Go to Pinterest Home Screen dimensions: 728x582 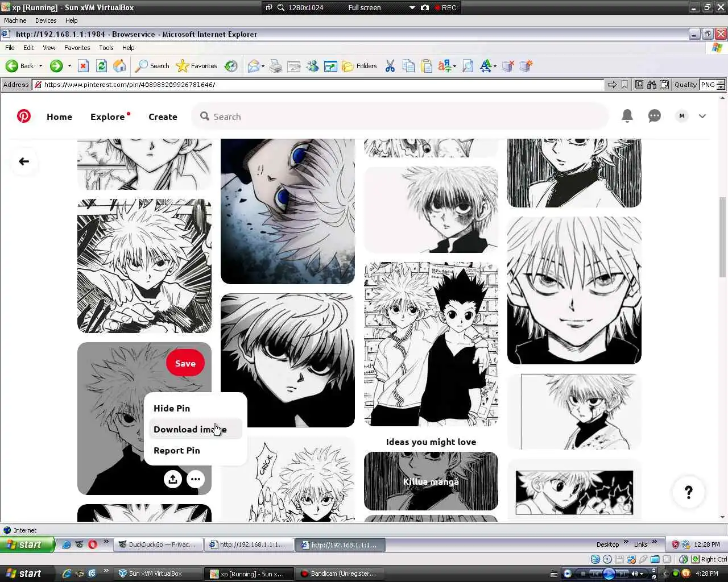click(x=59, y=117)
